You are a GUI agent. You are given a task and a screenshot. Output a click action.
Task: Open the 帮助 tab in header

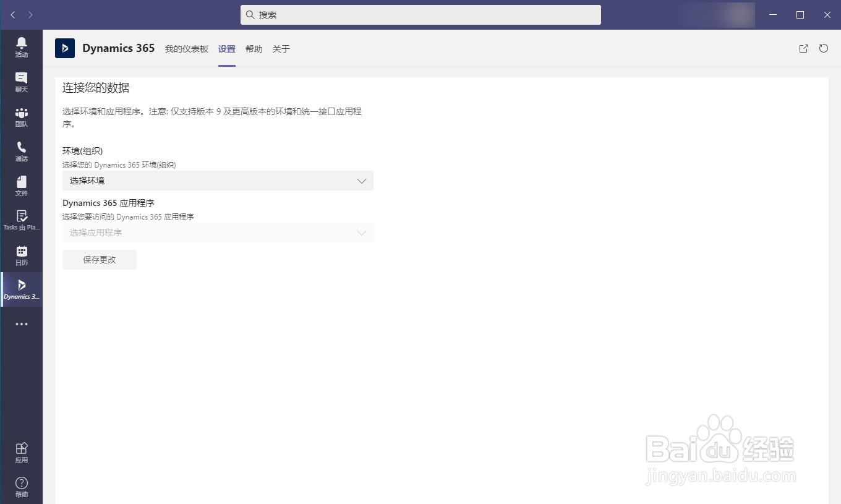(x=254, y=49)
